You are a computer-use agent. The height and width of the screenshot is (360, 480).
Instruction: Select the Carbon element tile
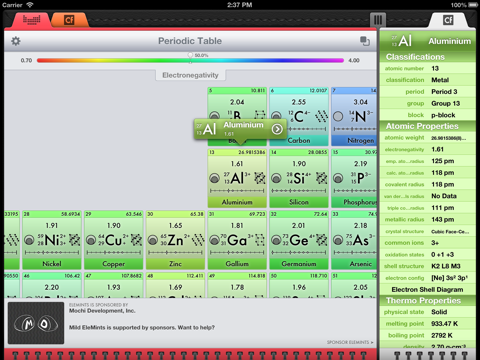(x=299, y=117)
